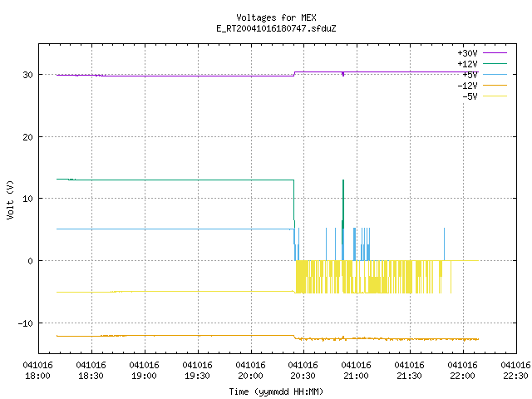Screen dimensions: 532x399
Task: Click the purple +30V legend line sample
Action: 495,53
